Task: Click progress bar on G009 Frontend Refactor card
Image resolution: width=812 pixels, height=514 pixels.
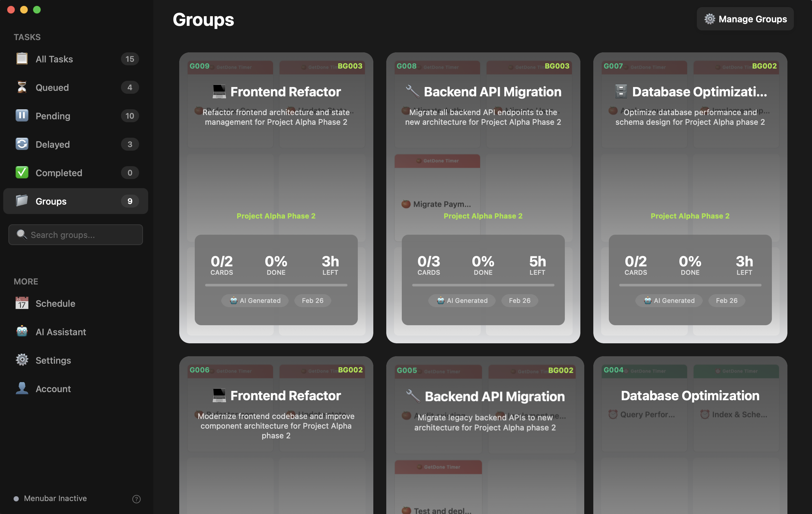Action: (x=276, y=285)
